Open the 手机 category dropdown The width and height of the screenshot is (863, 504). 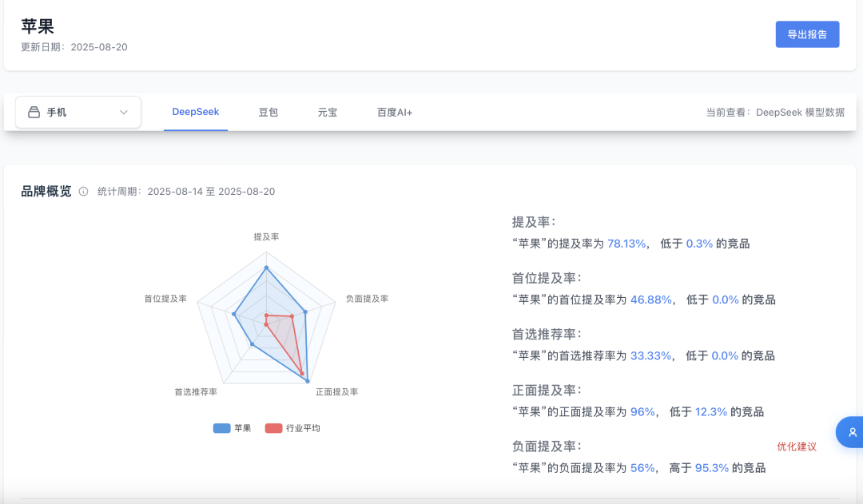point(78,113)
